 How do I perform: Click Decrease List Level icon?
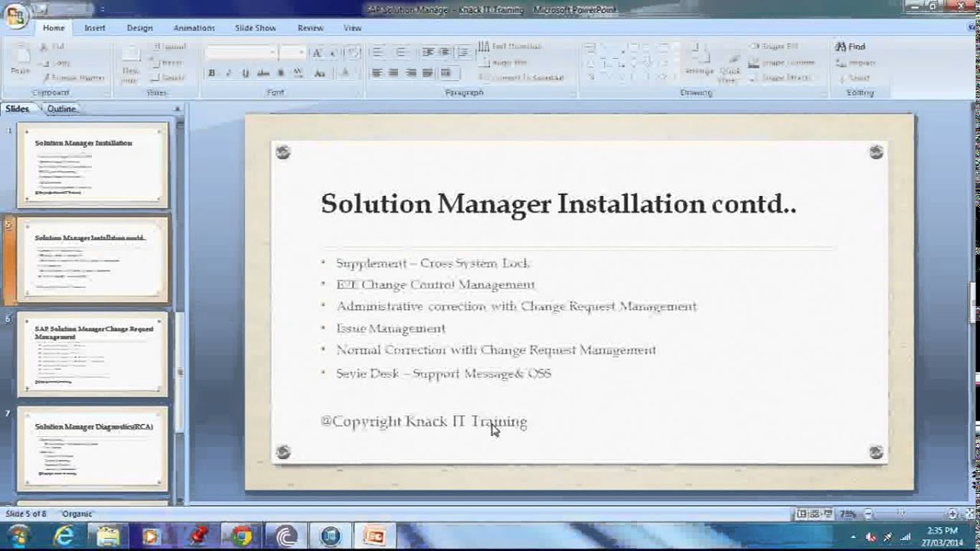click(428, 53)
